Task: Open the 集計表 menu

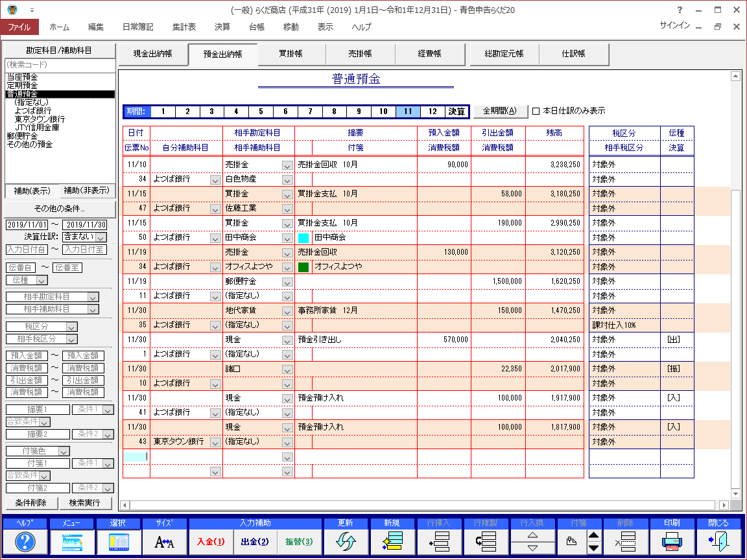Action: tap(184, 27)
